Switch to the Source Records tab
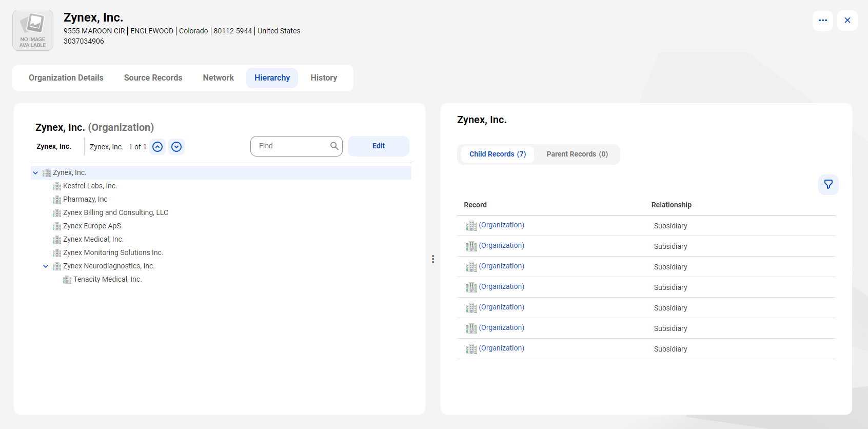 (x=153, y=78)
